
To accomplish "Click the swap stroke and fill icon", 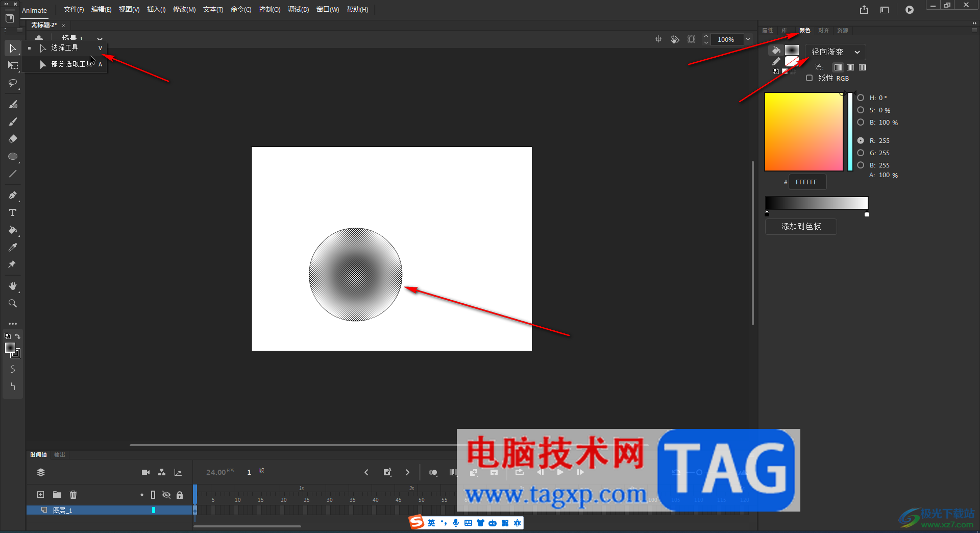I will 18,336.
